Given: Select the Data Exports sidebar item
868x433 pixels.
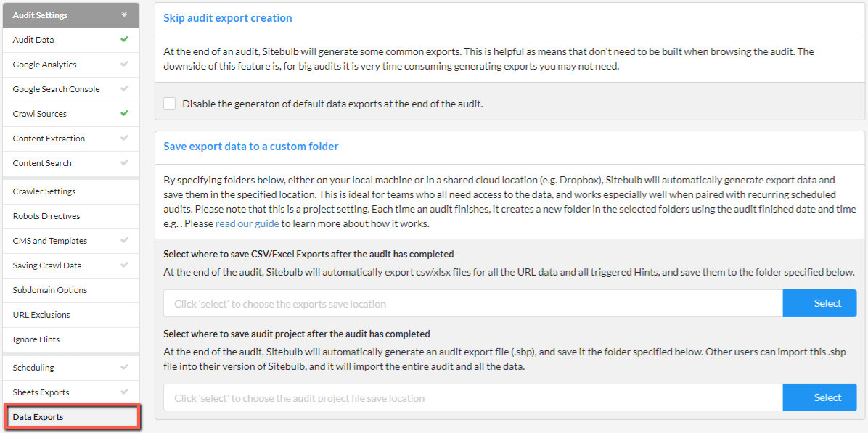Looking at the screenshot, I should click(72, 416).
